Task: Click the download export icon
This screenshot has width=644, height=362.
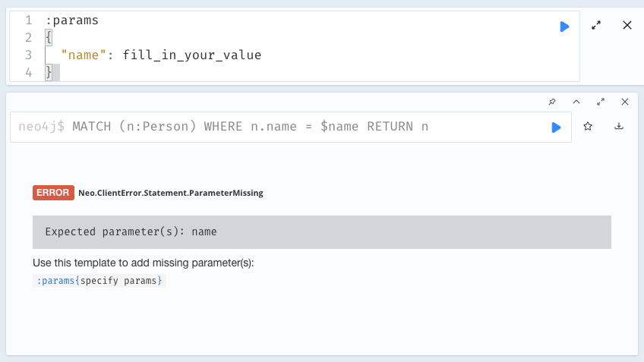Action: click(x=619, y=127)
